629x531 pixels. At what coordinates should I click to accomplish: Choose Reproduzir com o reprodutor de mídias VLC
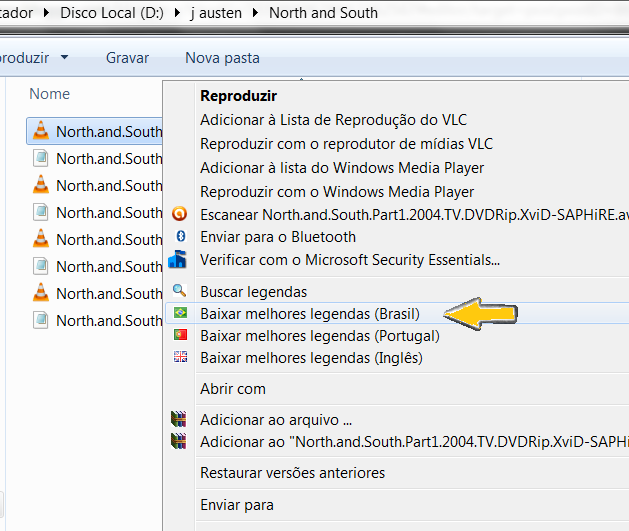click(x=346, y=144)
